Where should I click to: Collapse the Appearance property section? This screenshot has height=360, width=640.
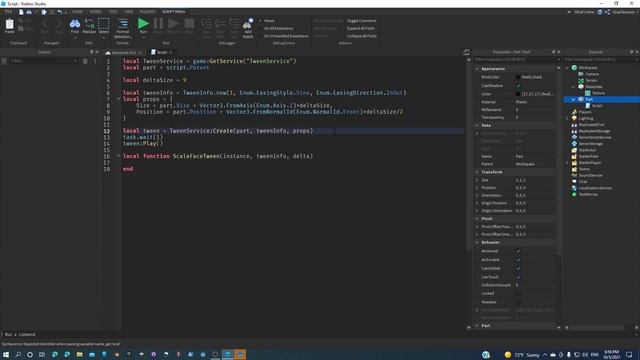pos(477,69)
